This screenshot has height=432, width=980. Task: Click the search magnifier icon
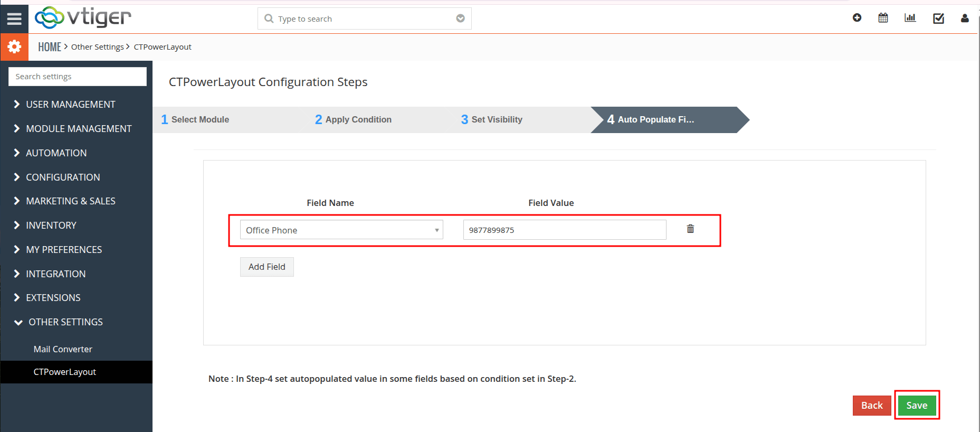269,18
